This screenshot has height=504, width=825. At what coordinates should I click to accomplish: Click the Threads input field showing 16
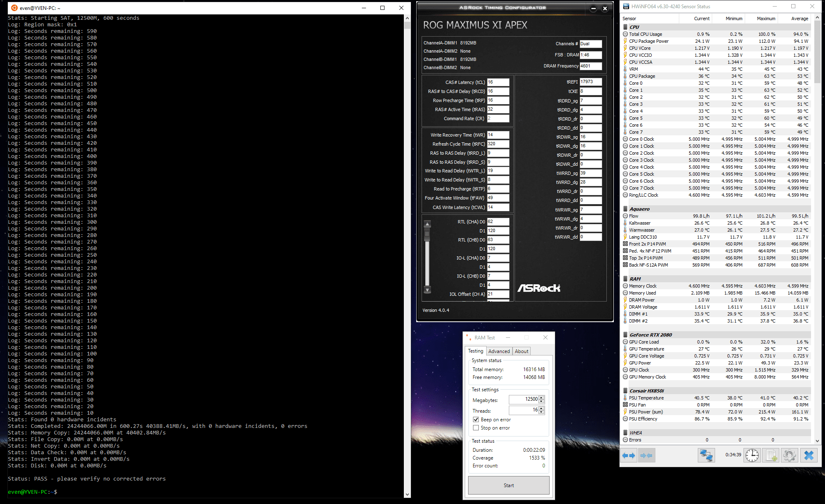[524, 410]
